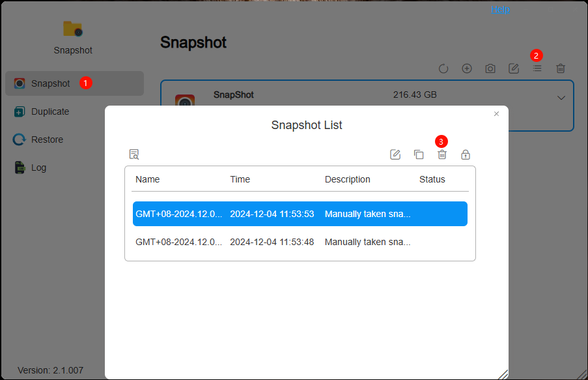Expand the SnapShot repository chevron
588x380 pixels.
click(561, 98)
